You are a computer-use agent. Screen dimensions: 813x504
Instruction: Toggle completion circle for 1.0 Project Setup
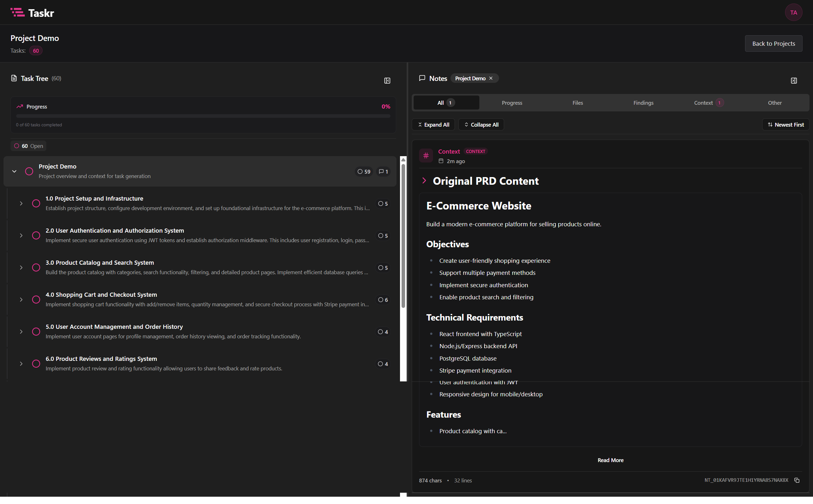pos(36,203)
